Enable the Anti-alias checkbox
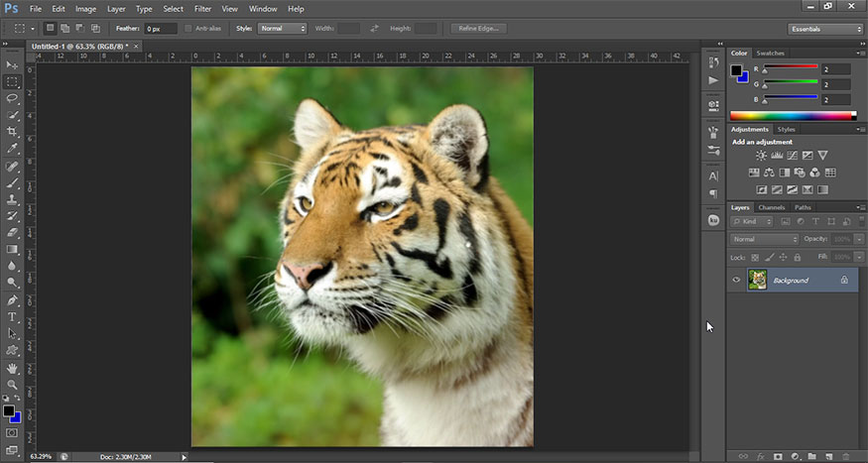Viewport: 868px width, 463px height. [188, 28]
